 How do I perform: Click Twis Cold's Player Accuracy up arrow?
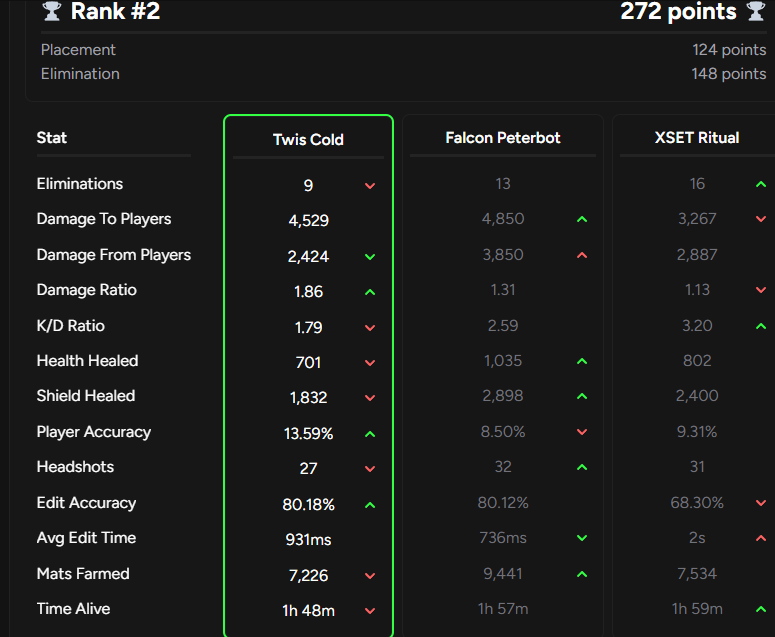[x=370, y=434]
